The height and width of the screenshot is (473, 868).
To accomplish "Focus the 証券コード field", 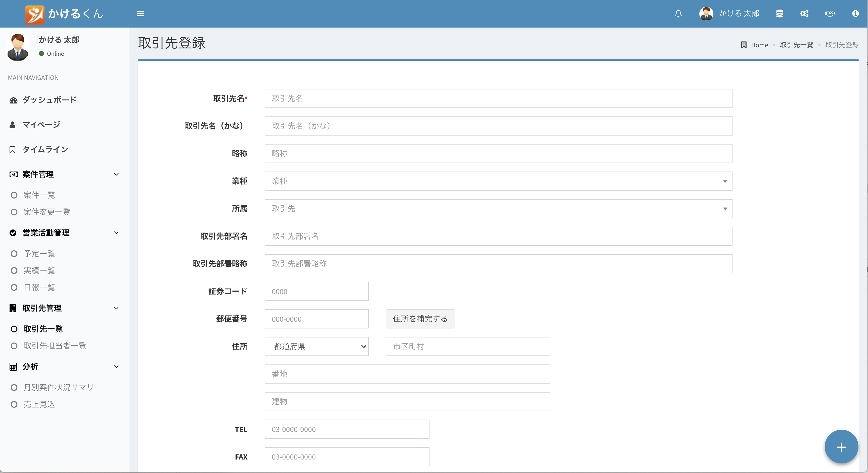I will tap(317, 291).
